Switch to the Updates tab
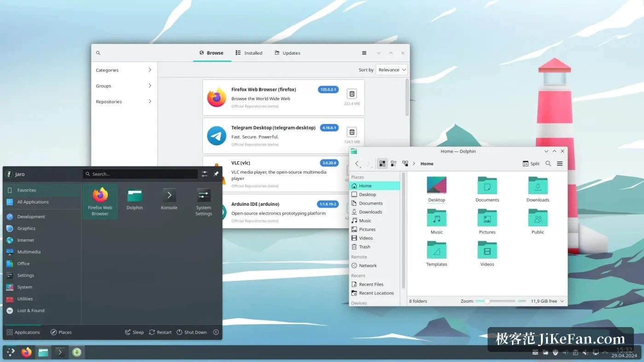Viewport: 644px width, 362px height. point(287,53)
